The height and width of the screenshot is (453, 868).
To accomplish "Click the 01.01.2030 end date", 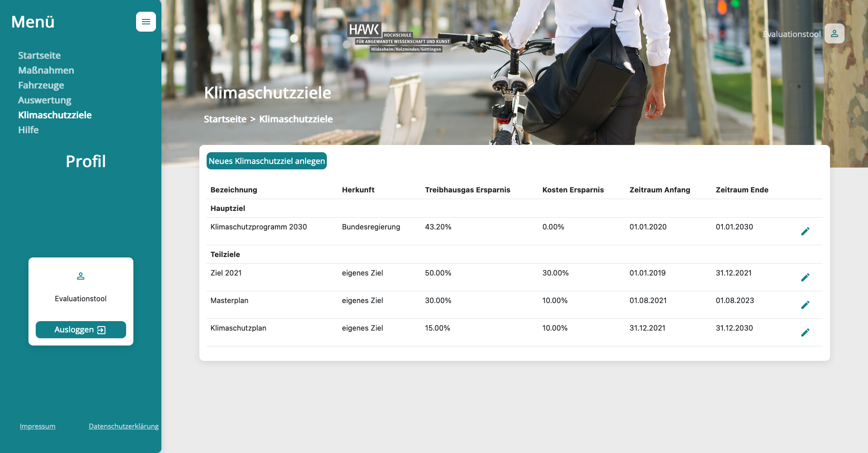I will (734, 227).
